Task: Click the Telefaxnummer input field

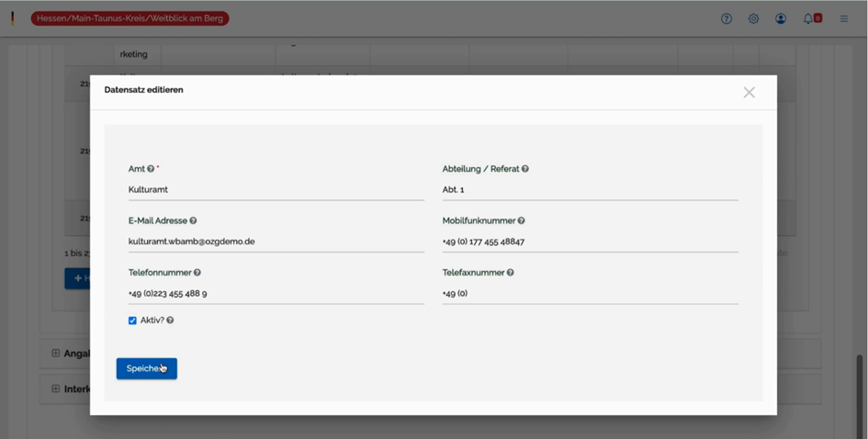Action: [590, 294]
